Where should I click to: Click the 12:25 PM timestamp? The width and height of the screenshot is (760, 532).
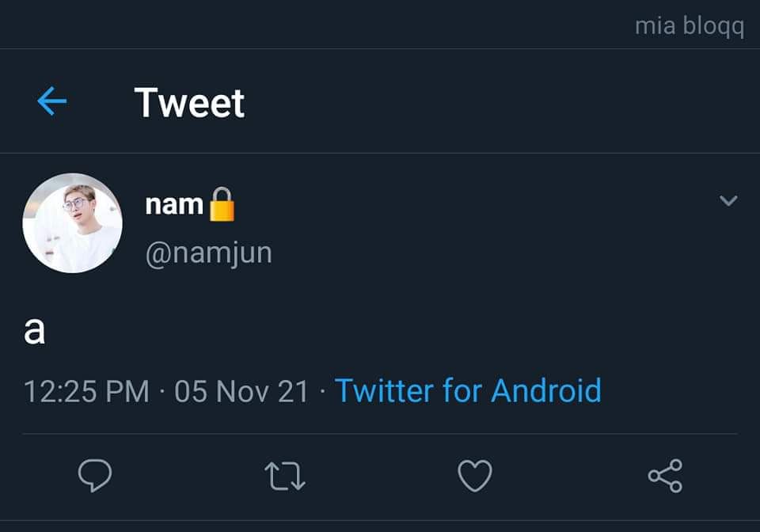pyautogui.click(x=87, y=392)
